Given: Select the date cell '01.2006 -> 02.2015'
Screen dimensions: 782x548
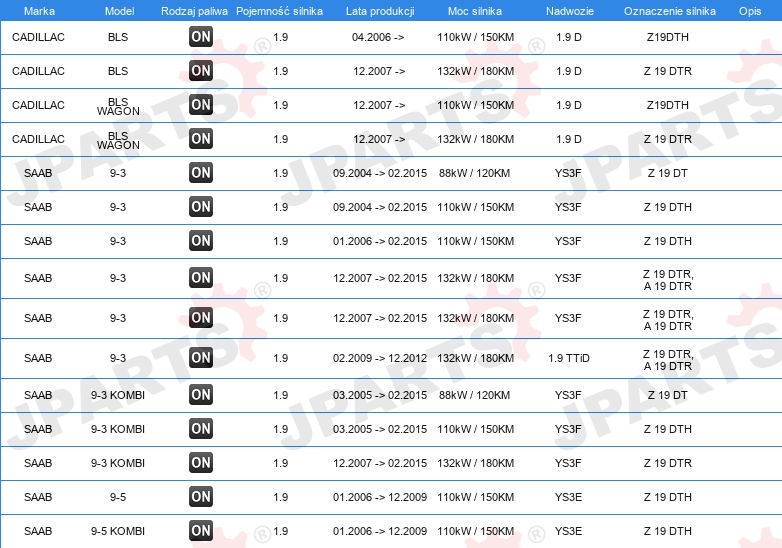Looking at the screenshot, I should [x=380, y=241].
